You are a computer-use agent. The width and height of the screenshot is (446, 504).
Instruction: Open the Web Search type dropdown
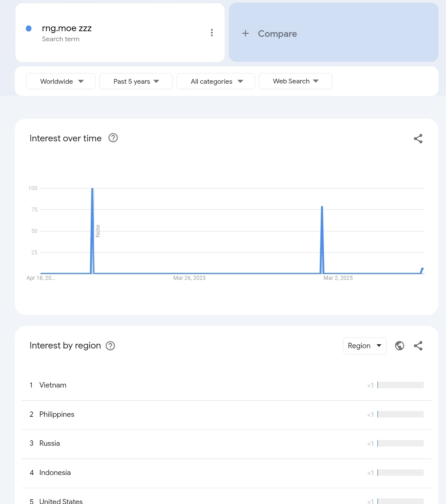point(295,81)
